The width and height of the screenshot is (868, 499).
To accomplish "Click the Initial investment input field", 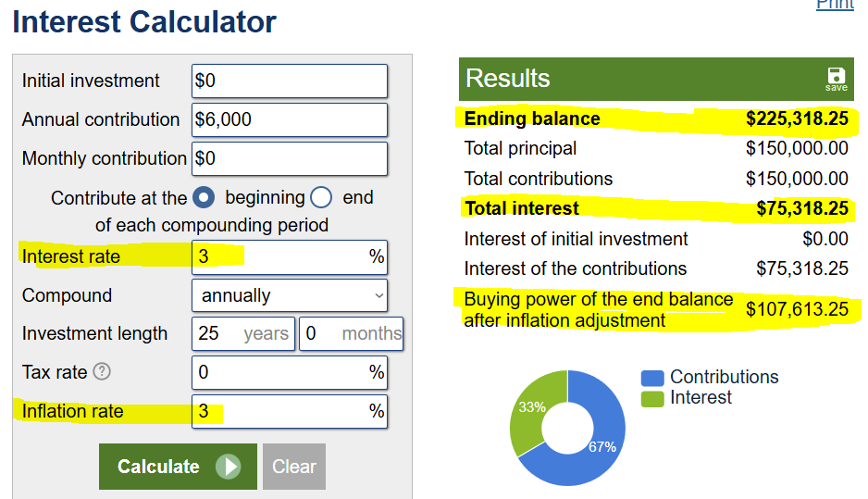I will pyautogui.click(x=290, y=81).
